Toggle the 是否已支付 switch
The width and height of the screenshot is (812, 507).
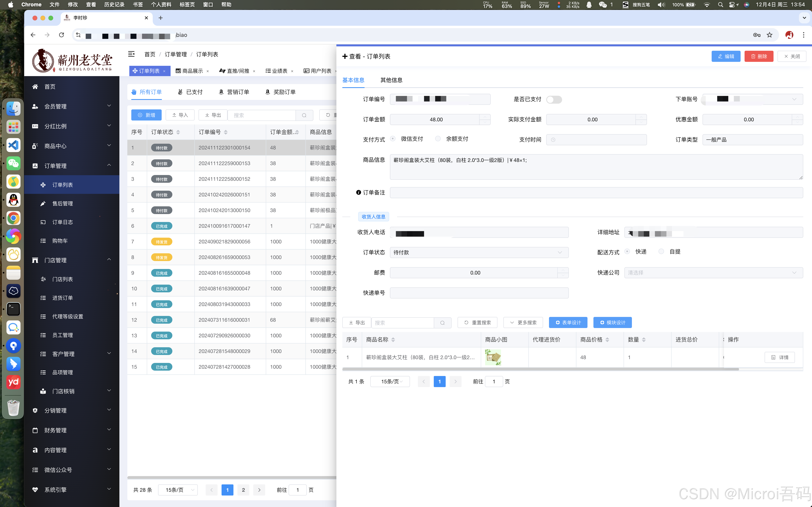coord(554,99)
